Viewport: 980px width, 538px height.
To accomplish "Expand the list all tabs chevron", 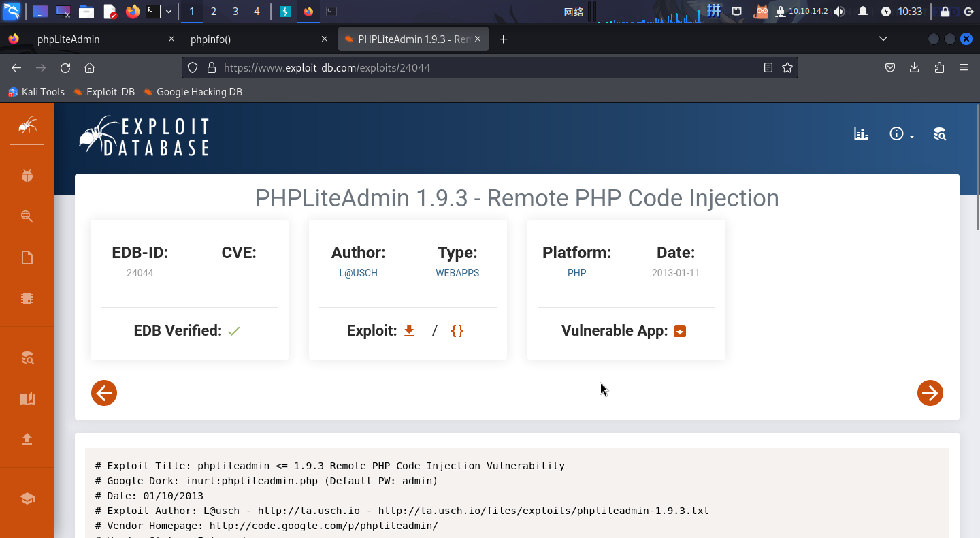I will 883,39.
